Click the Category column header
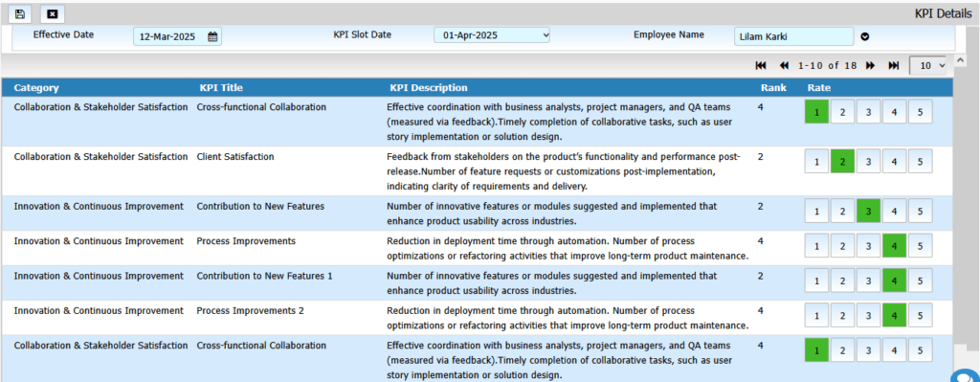The image size is (980, 382). (x=36, y=87)
